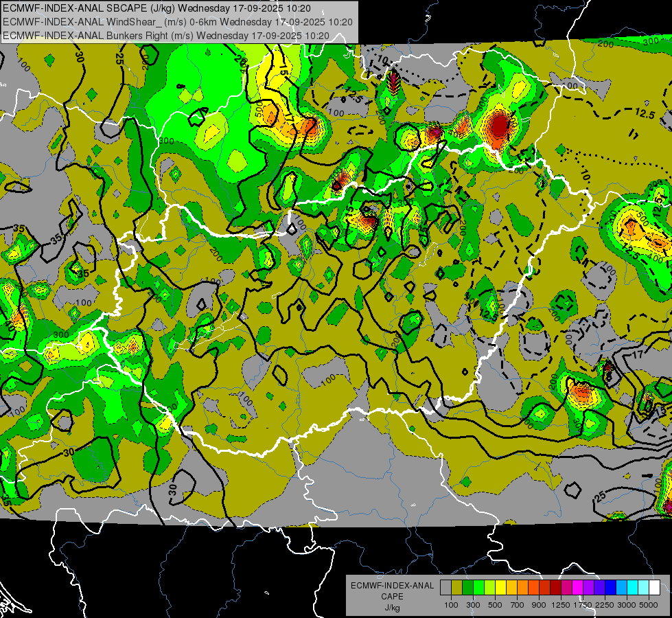Click the bright yellow legend swatch

pos(500,588)
